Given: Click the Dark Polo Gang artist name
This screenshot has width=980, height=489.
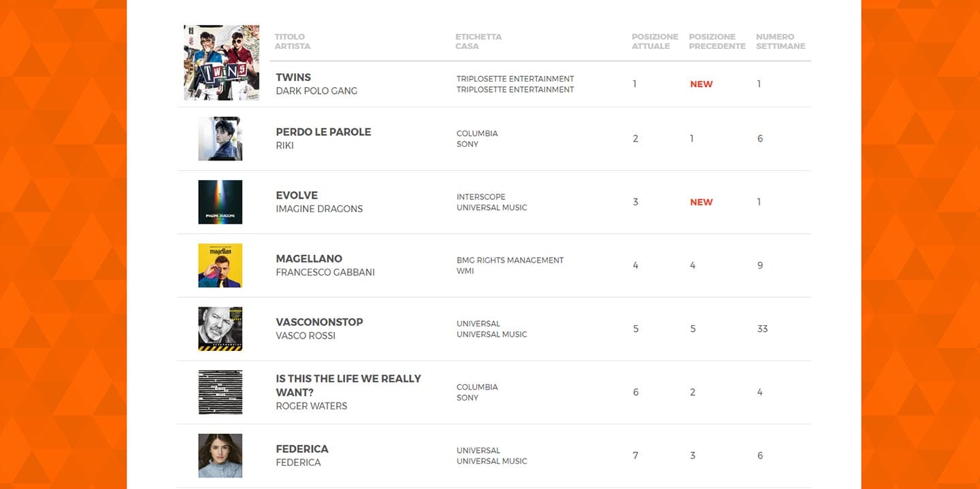Looking at the screenshot, I should 316,91.
